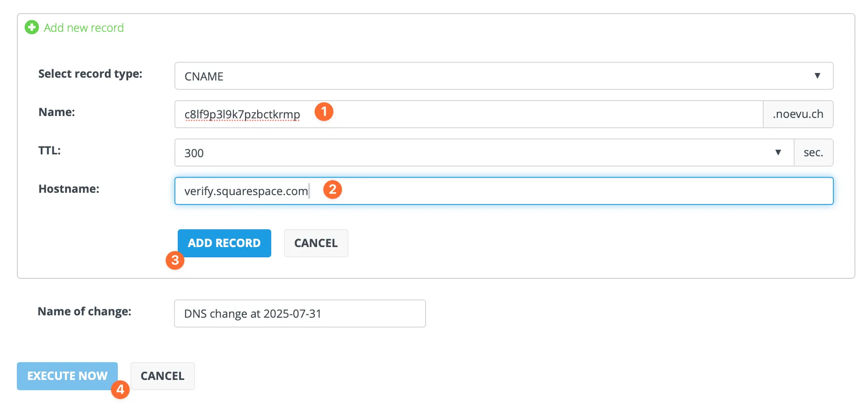Click CANCEL next to EXECUTE NOW
The width and height of the screenshot is (868, 408).
click(162, 376)
